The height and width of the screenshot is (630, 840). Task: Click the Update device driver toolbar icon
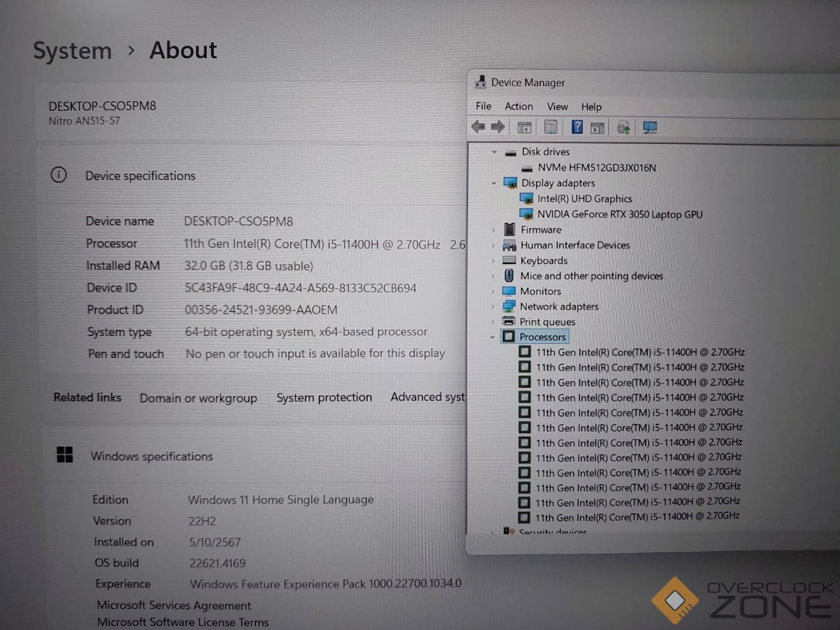pyautogui.click(x=623, y=128)
